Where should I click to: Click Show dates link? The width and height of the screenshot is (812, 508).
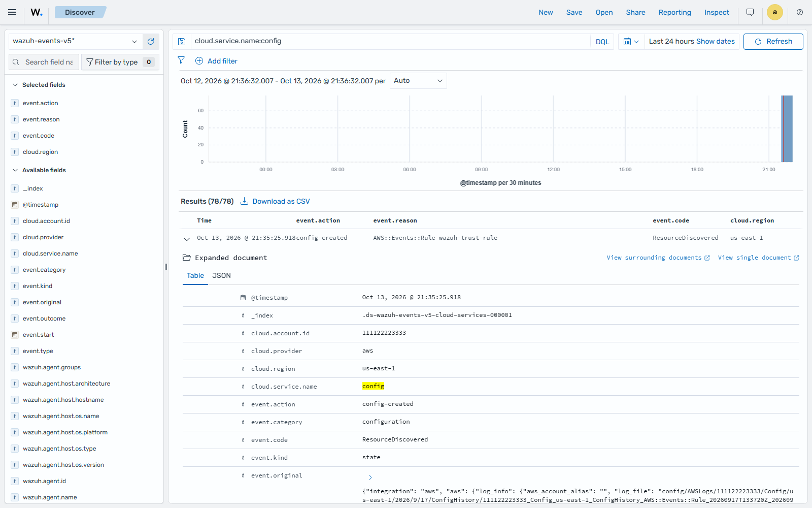pos(716,41)
